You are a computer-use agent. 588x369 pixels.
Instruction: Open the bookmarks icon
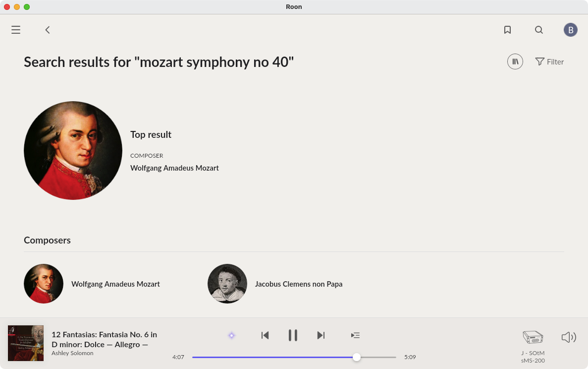[507, 30]
